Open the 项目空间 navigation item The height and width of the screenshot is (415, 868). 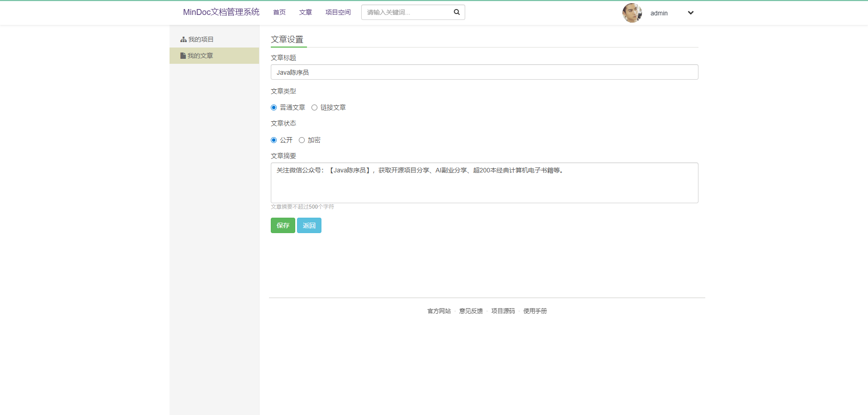(x=338, y=13)
